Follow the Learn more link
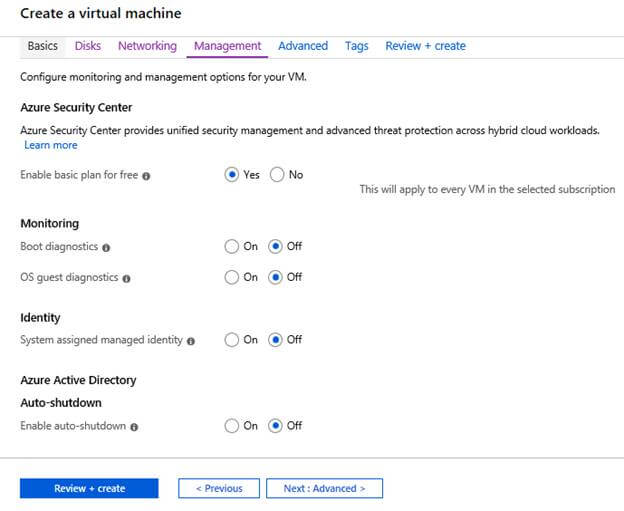This screenshot has height=511, width=624. coord(51,145)
